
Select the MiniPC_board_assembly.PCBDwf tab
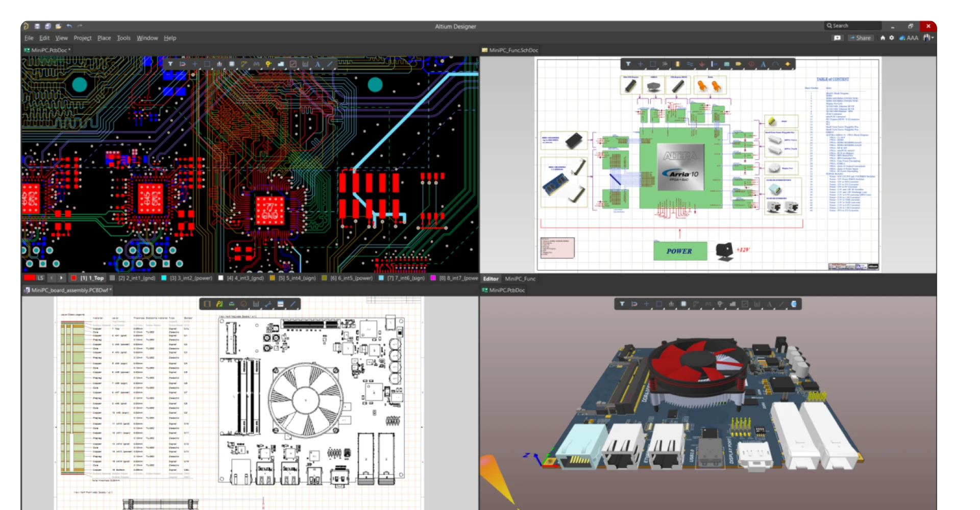click(68, 290)
